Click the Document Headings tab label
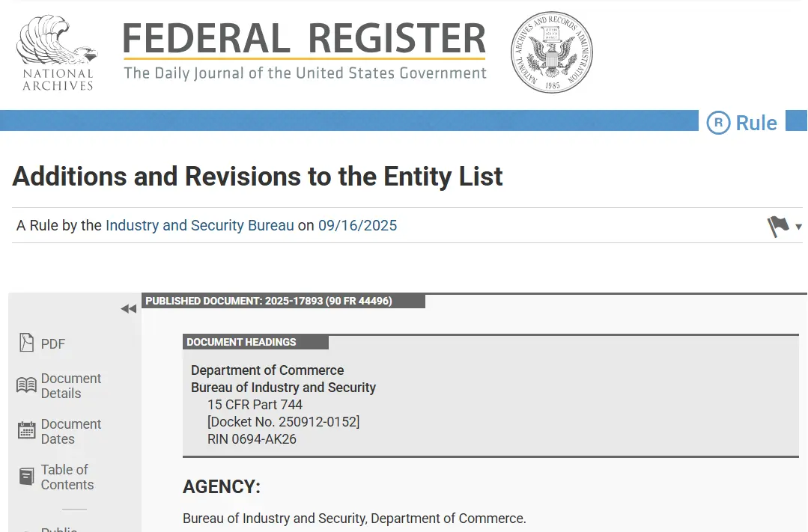The width and height of the screenshot is (808, 532). click(x=241, y=342)
